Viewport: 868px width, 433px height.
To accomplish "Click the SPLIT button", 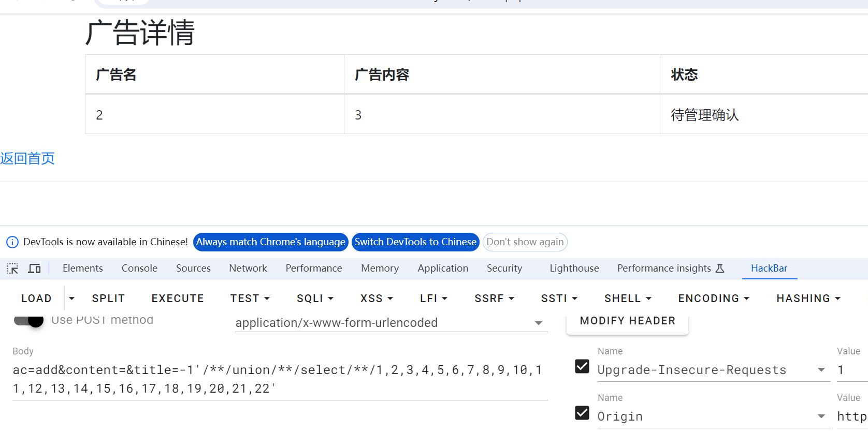I will [x=108, y=298].
